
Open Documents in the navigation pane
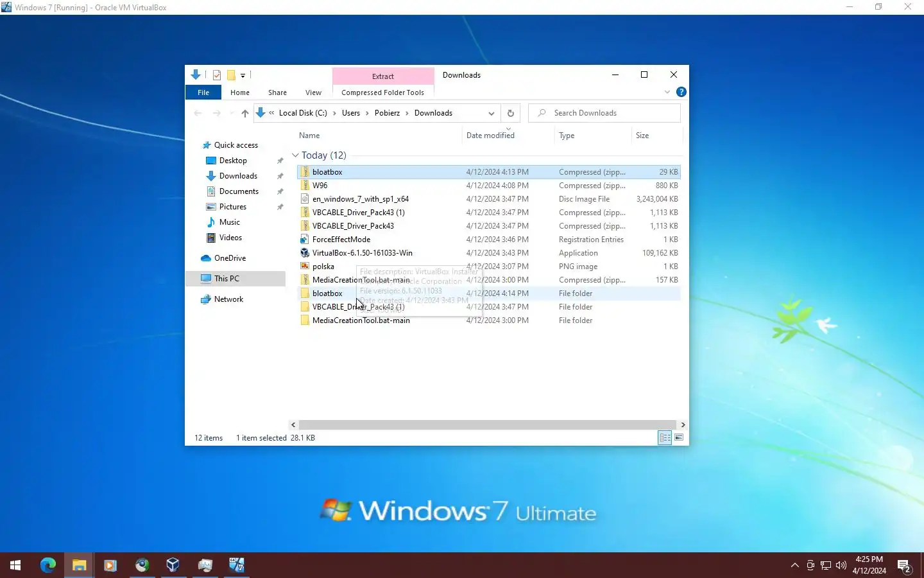coord(239,191)
